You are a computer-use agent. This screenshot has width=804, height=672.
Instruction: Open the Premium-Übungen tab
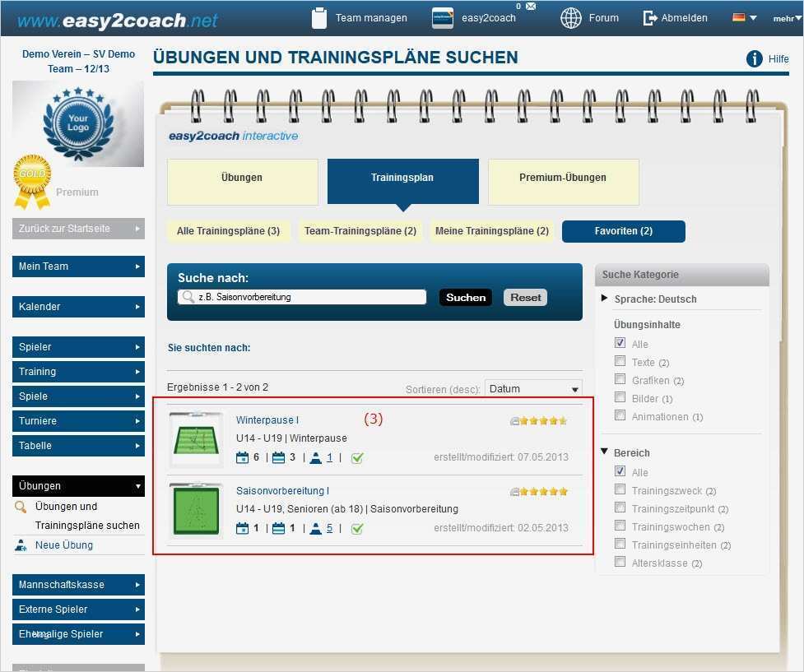564,182
